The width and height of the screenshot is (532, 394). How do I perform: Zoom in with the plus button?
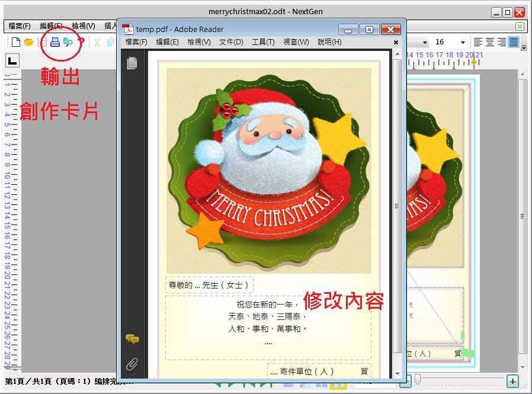click(x=512, y=381)
